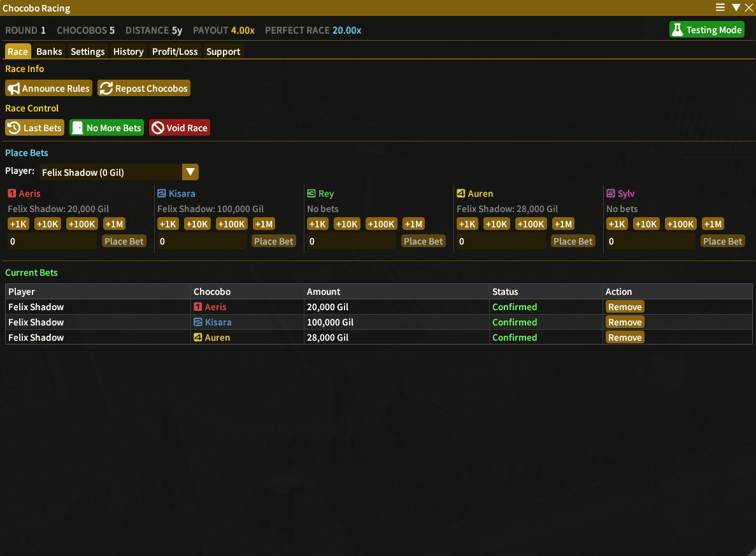756x556 pixels.
Task: Add +1M to Sylv bet
Action: [x=713, y=224]
